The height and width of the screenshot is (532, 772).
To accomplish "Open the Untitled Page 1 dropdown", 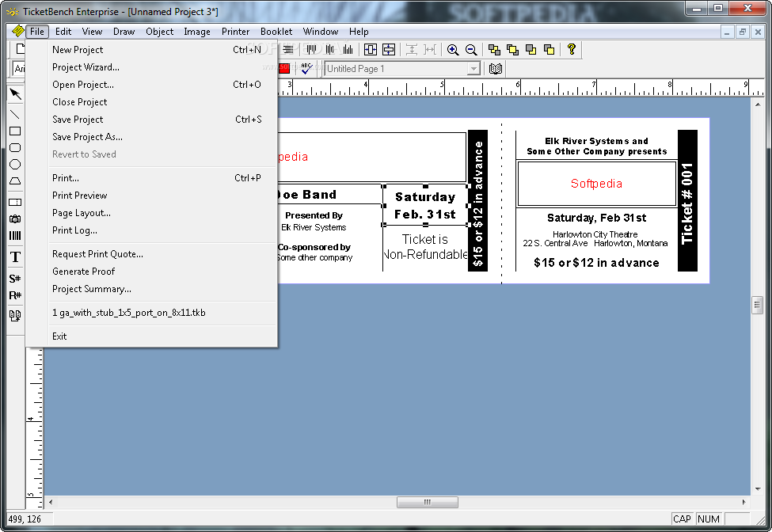I will tap(473, 69).
